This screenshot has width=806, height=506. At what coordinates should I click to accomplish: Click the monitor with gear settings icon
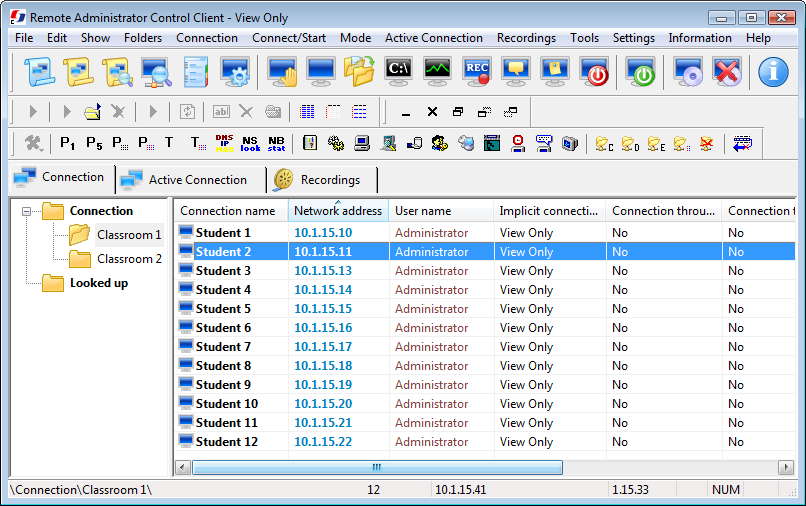coord(235,71)
